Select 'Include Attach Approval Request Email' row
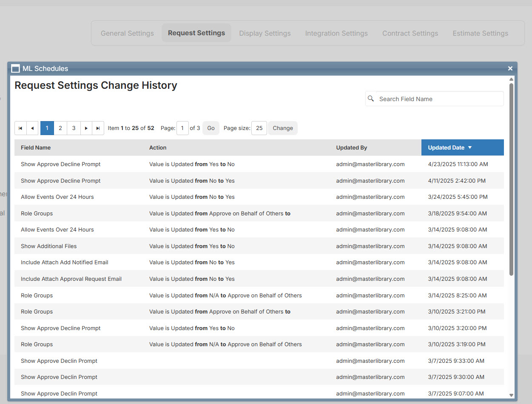This screenshot has width=532, height=404. 259,279
